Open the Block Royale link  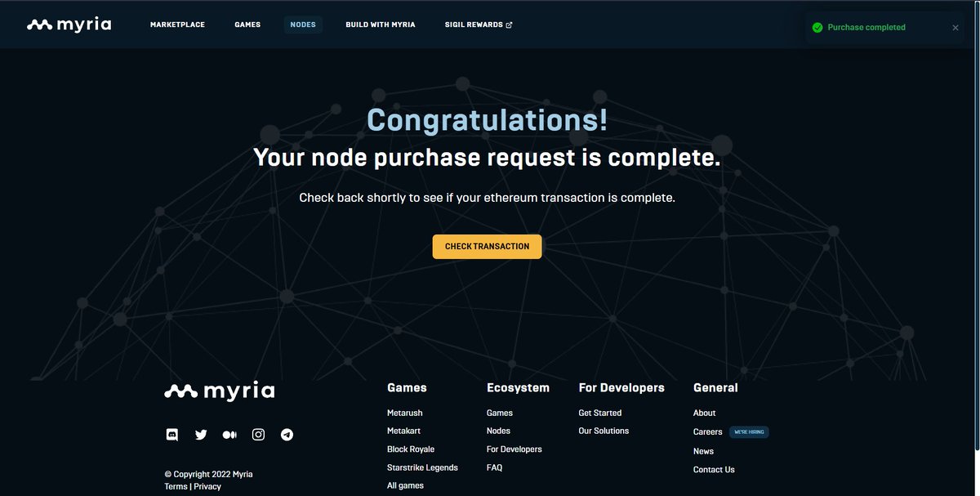pos(411,449)
